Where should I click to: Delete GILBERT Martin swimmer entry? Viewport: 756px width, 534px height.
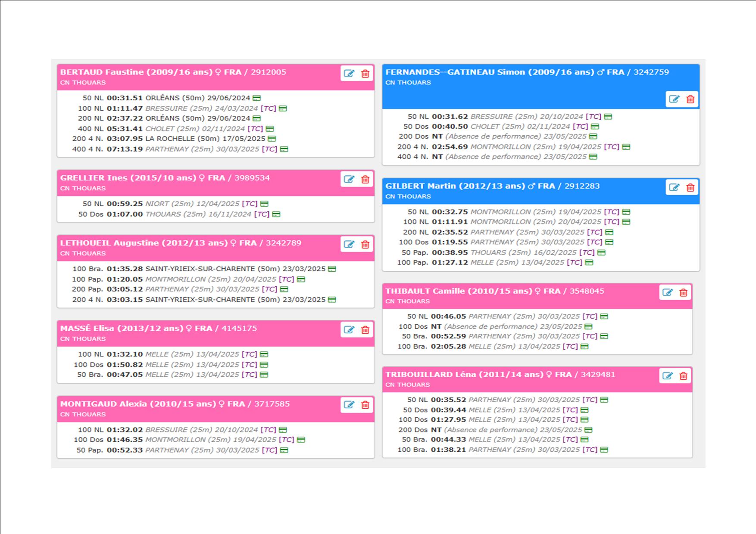click(690, 187)
